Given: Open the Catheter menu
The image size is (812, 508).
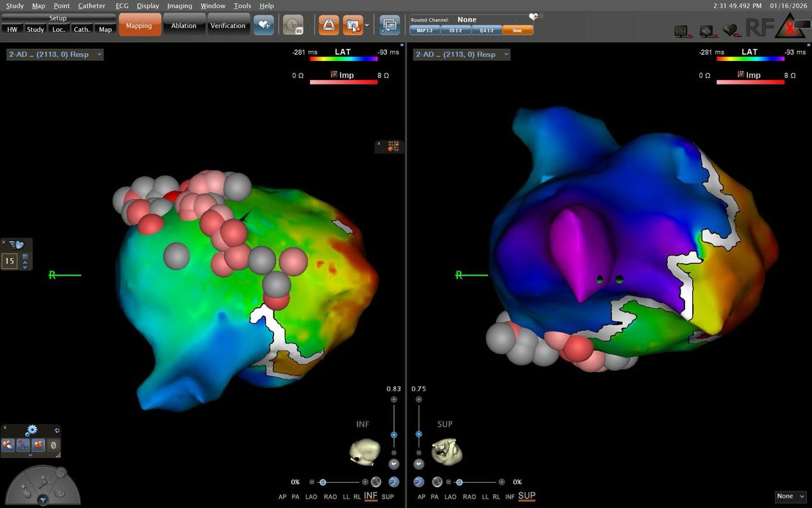Looking at the screenshot, I should coord(91,6).
